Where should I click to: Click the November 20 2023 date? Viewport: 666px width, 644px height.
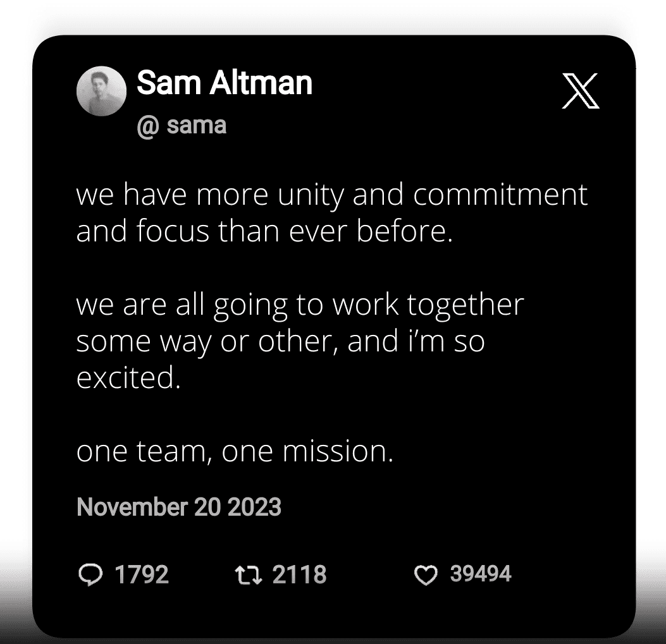(x=179, y=507)
